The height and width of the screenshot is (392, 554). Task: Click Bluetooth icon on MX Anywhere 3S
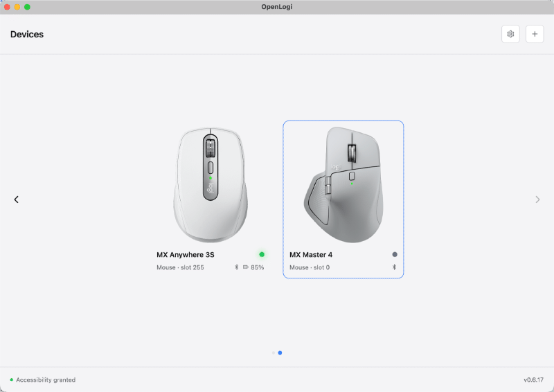[237, 267]
